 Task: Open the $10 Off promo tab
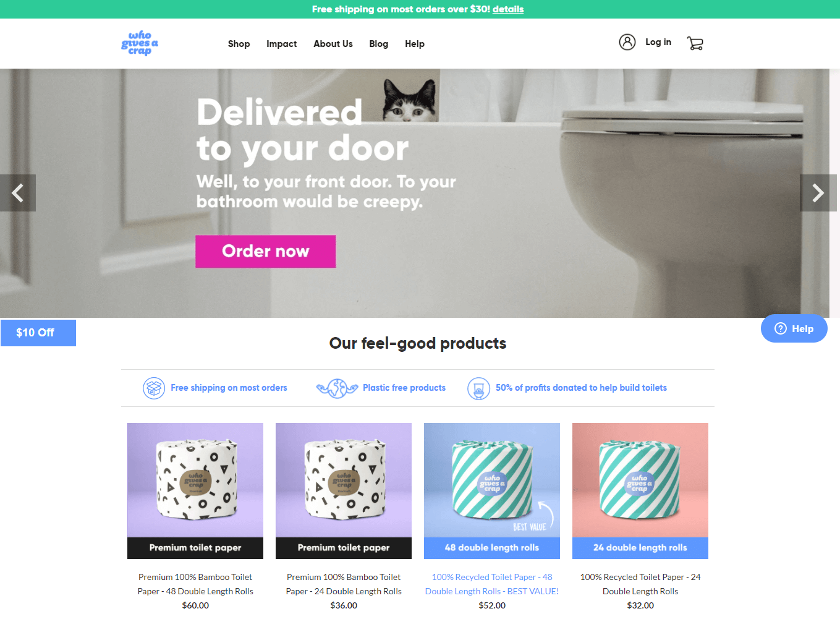38,333
